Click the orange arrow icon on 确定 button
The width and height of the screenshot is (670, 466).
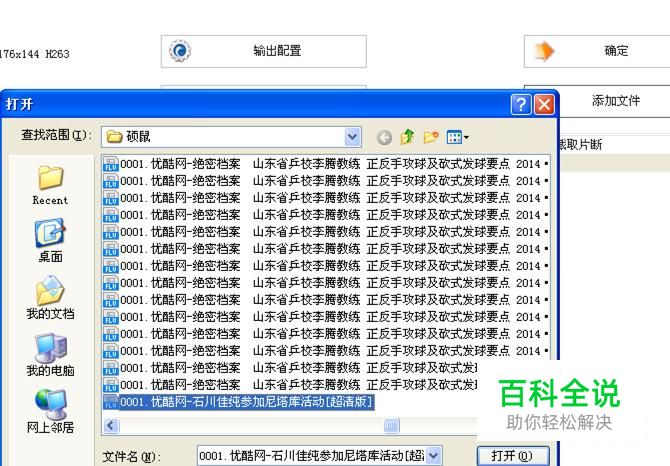(544, 51)
